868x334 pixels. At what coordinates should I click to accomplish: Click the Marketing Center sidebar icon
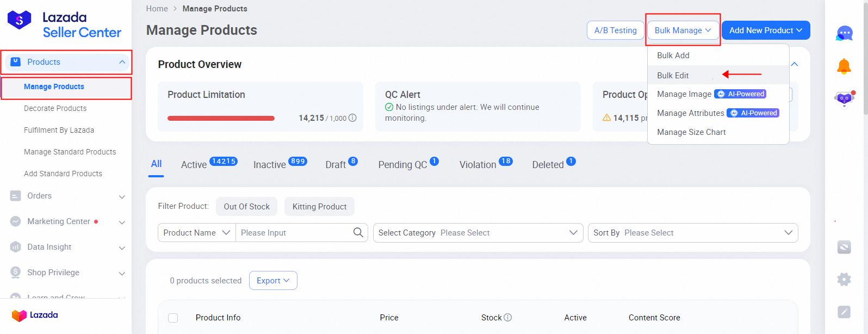(16, 221)
